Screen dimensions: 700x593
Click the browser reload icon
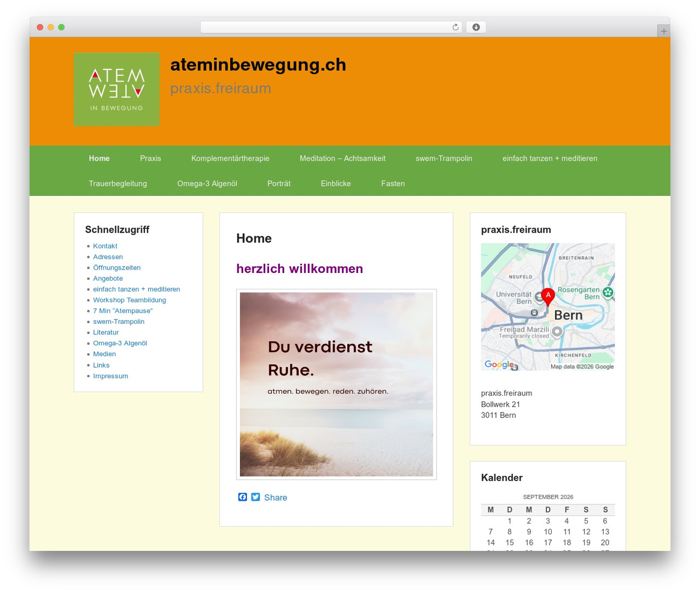point(456,27)
